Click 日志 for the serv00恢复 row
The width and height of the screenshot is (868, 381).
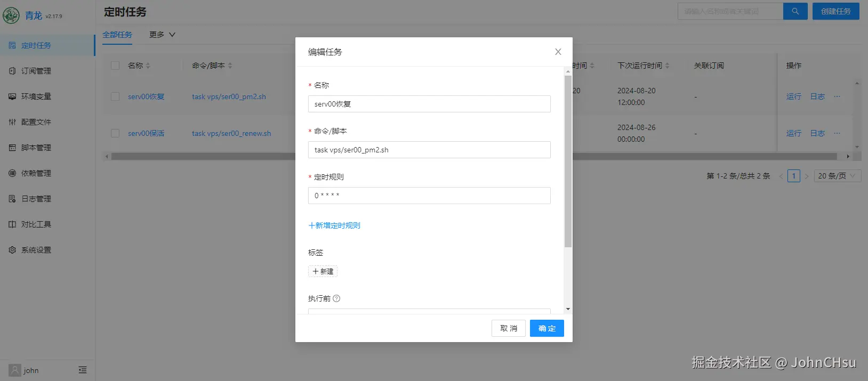pyautogui.click(x=817, y=96)
